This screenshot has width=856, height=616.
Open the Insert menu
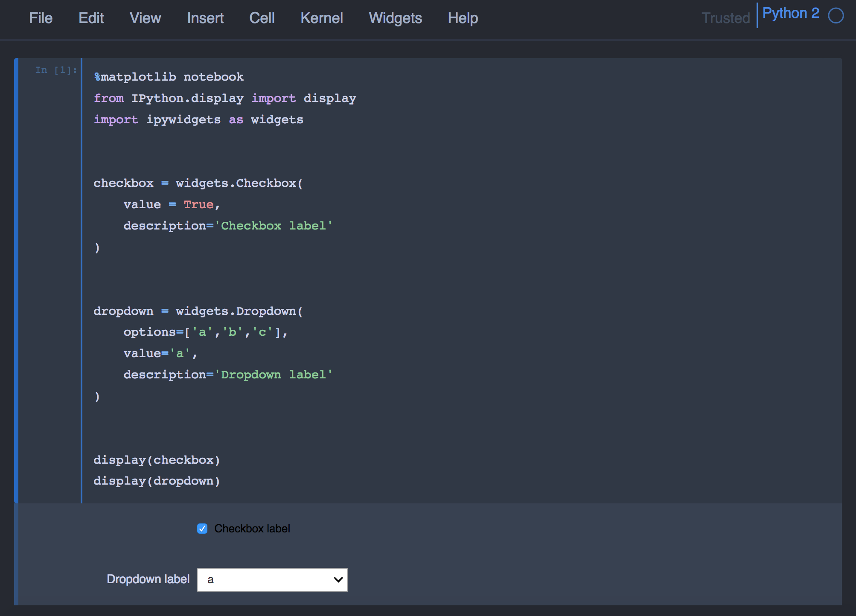pos(205,18)
